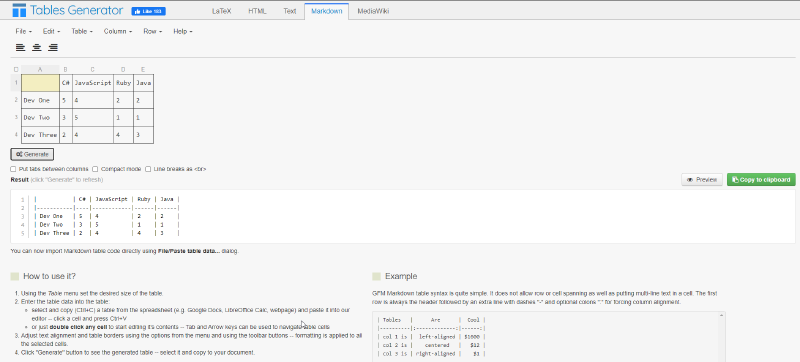Click the Tables Generator logo icon

(x=19, y=10)
